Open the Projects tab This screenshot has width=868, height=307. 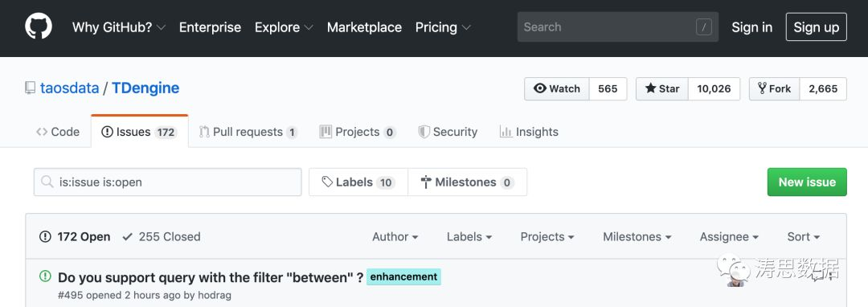(x=358, y=132)
